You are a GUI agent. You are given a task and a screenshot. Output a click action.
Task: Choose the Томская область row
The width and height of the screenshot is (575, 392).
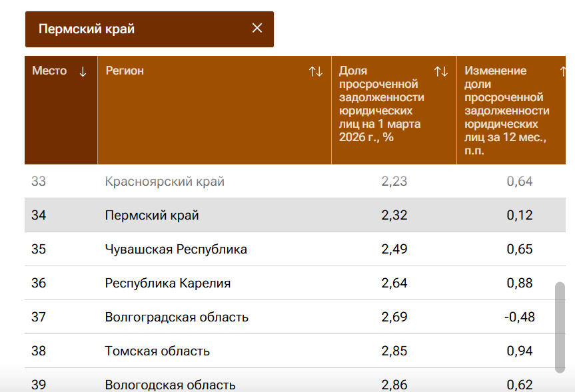[x=157, y=351]
